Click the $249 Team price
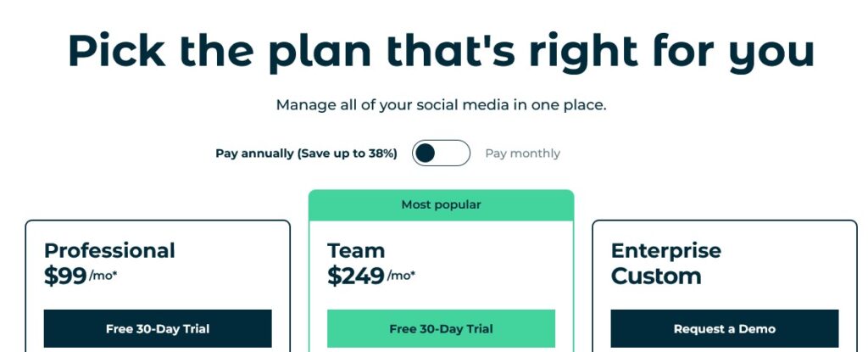 (356, 276)
